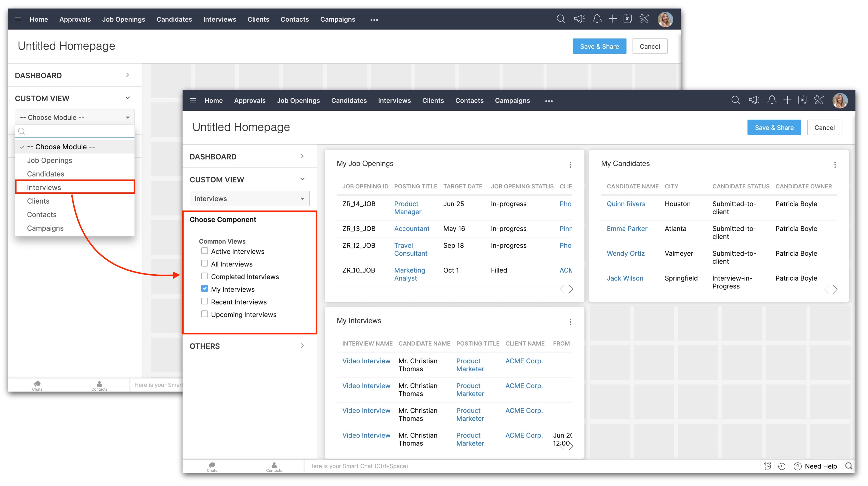Select Clients from the module dropdown list

click(38, 201)
